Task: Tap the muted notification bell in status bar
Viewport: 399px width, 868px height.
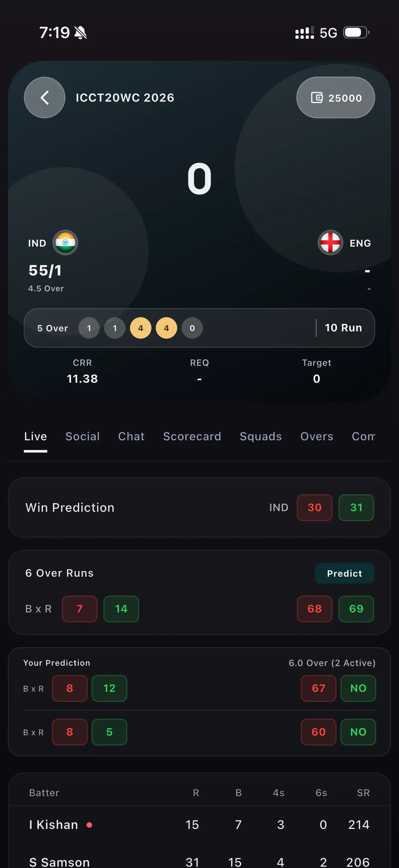Action: (80, 32)
